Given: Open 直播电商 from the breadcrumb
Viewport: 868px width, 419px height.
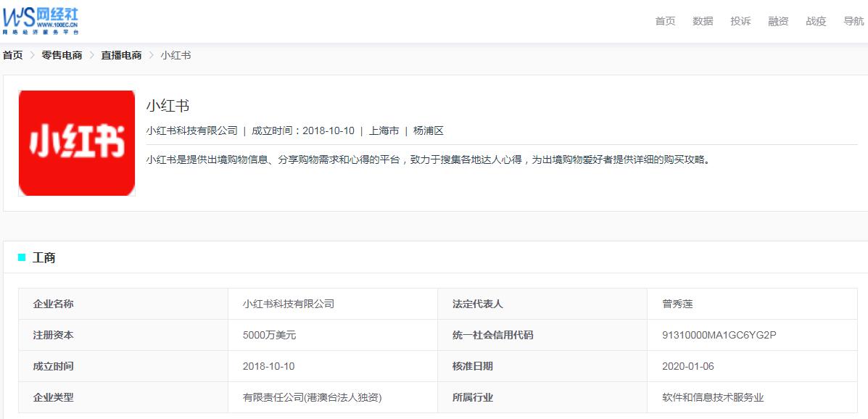Looking at the screenshot, I should point(120,55).
